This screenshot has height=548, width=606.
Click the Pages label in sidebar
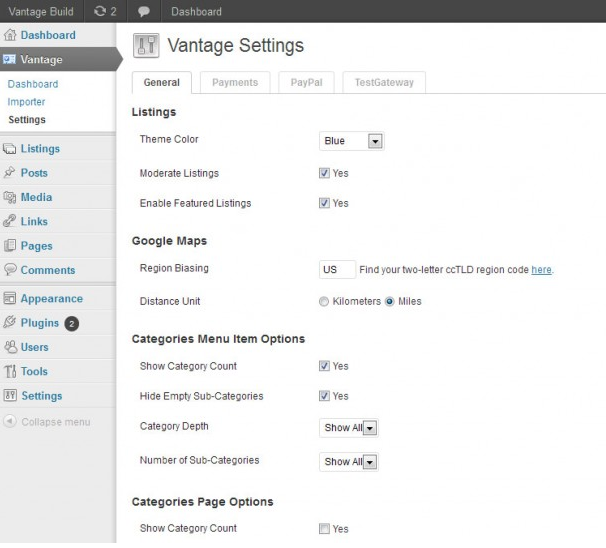[x=36, y=246]
